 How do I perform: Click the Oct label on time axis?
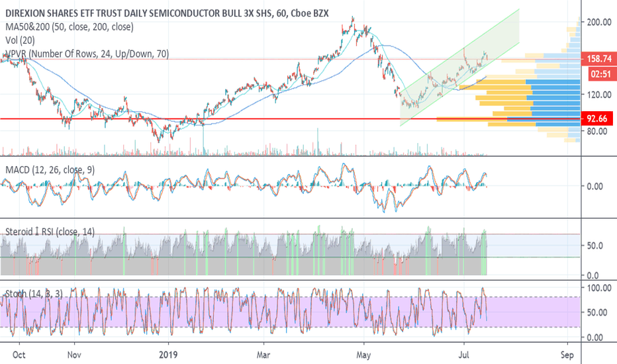pos(19,355)
